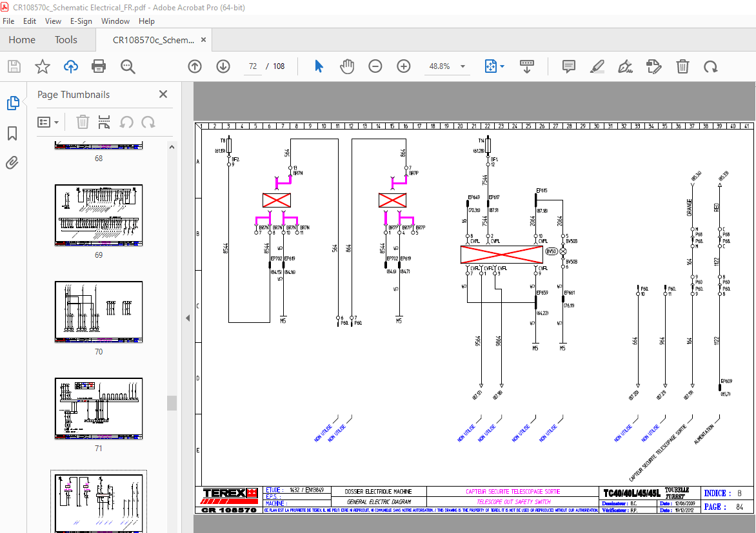The height and width of the screenshot is (533, 756).
Task: Add document to favorites with star icon
Action: [x=42, y=66]
